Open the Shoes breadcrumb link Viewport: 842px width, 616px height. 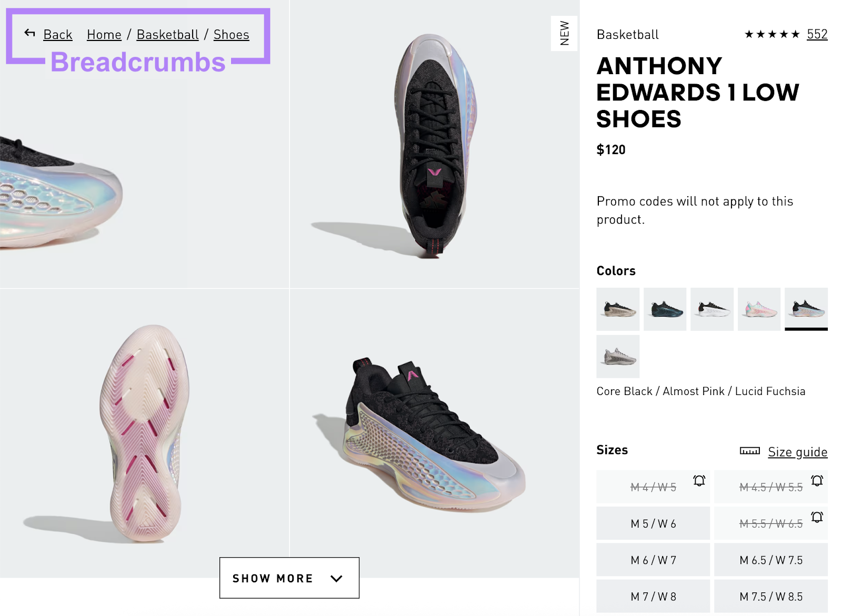coord(232,34)
